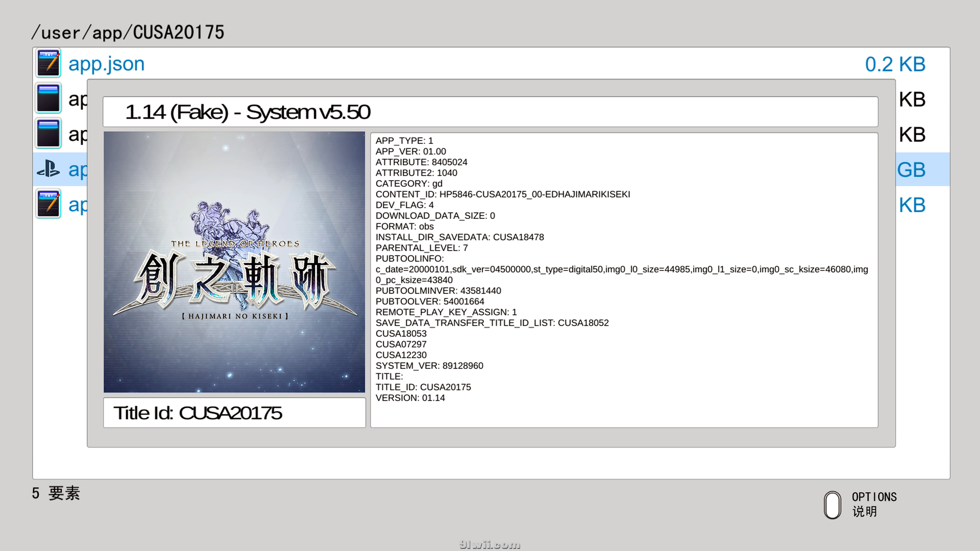Click the VERSION: 01.14 line
This screenshot has height=551, width=980.
pyautogui.click(x=410, y=398)
